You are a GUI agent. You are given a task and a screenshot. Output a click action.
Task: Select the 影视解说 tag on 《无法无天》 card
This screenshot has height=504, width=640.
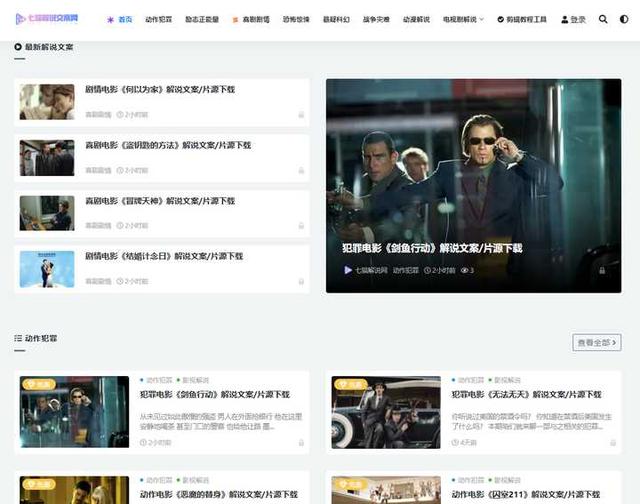pyautogui.click(x=506, y=381)
